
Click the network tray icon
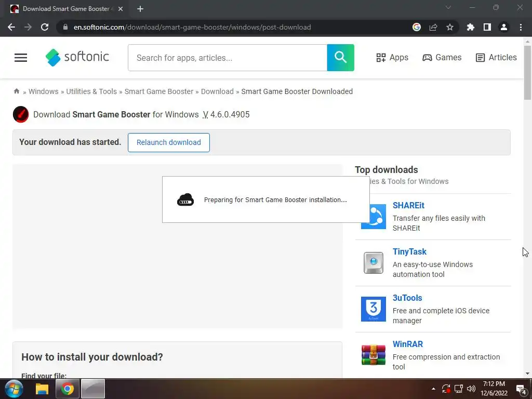[459, 389]
